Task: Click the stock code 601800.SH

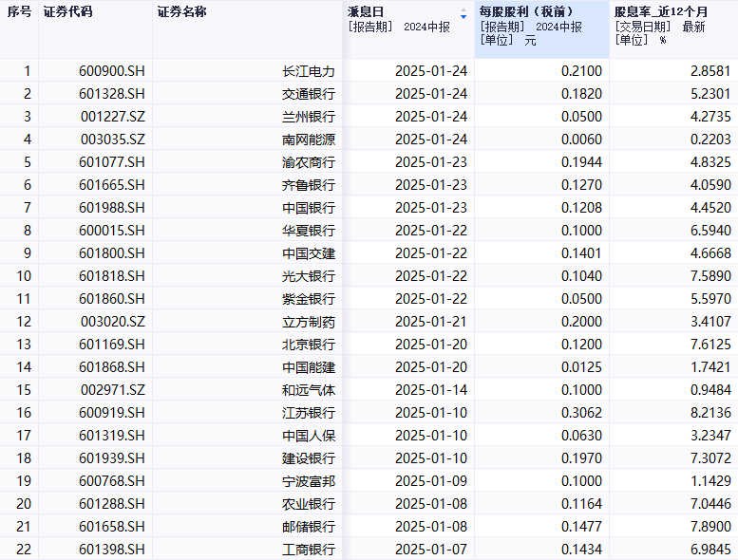Action: (112, 253)
